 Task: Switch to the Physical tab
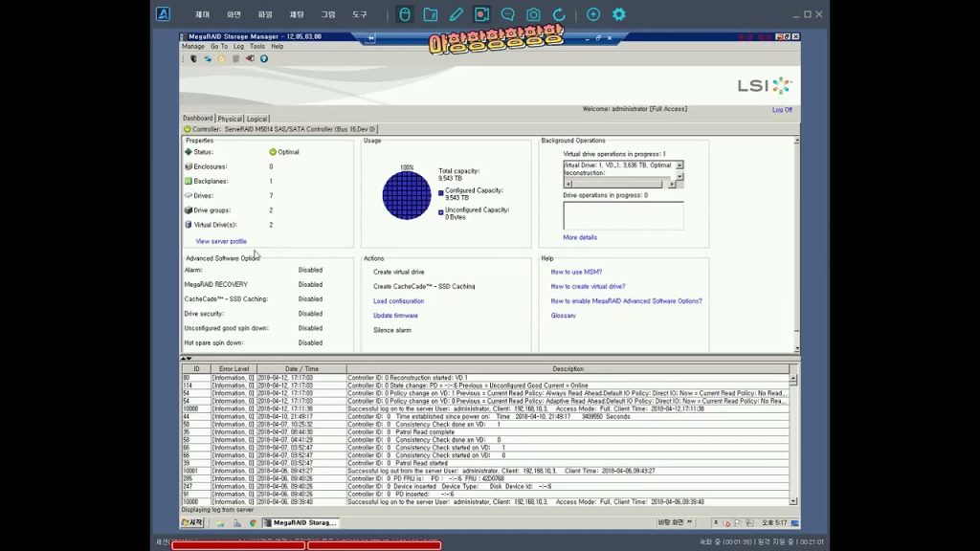[230, 119]
